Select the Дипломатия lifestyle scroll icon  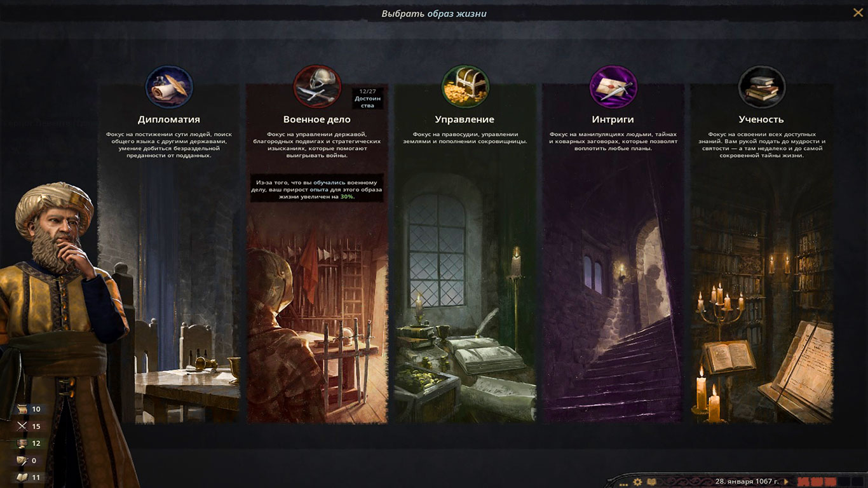coord(169,88)
